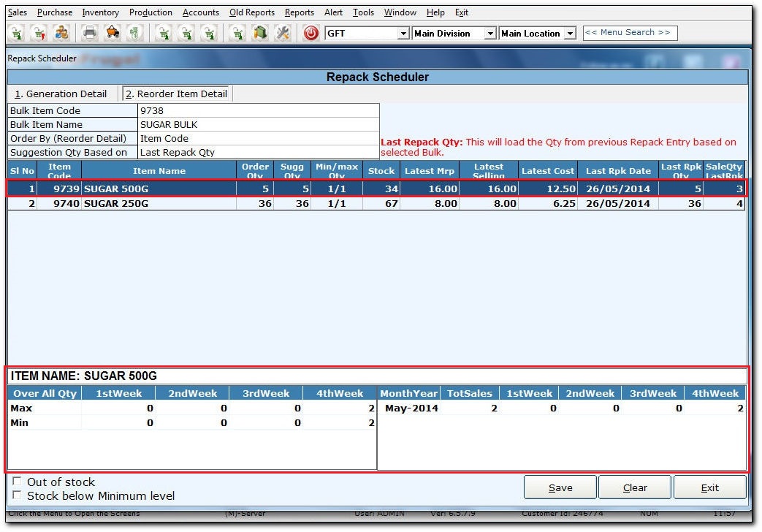Click the red power button icon
The height and width of the screenshot is (532, 762).
[311, 33]
